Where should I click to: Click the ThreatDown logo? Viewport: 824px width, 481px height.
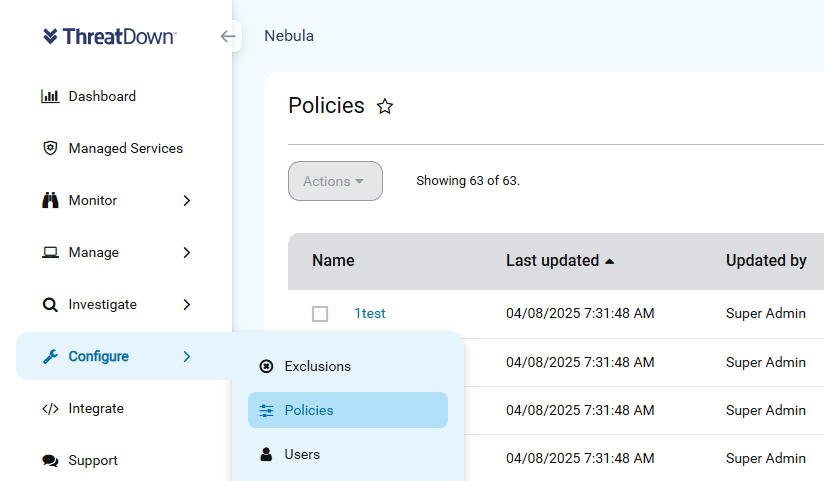(110, 36)
